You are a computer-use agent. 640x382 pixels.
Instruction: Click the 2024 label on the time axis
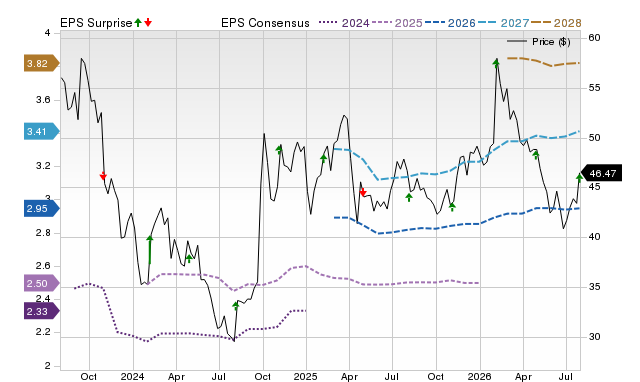coord(132,376)
